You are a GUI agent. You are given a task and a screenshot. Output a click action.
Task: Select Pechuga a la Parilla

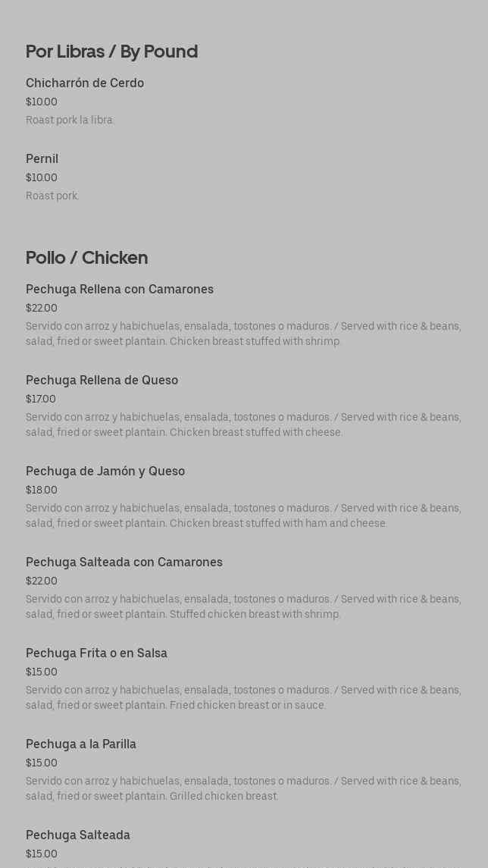pyautogui.click(x=81, y=744)
